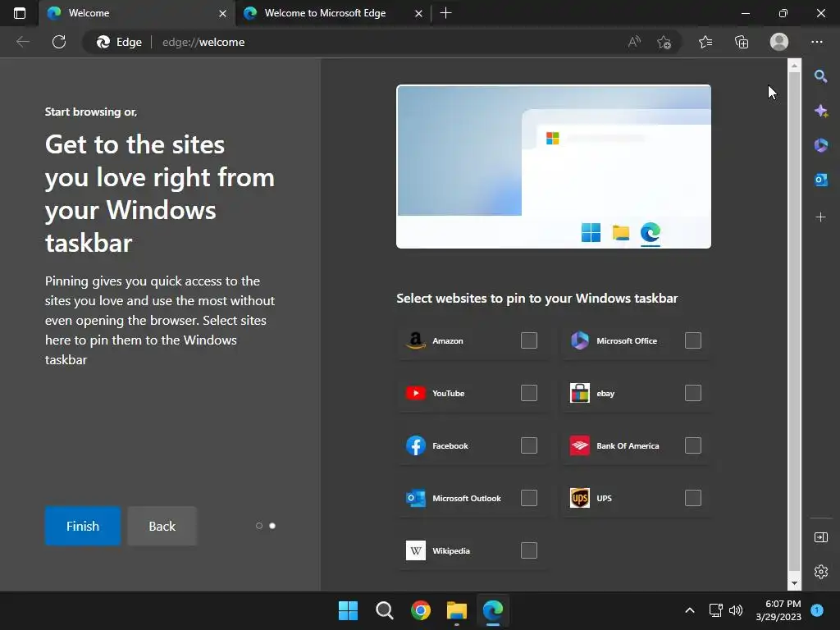The height and width of the screenshot is (630, 840).
Task: Click the taskbar preview illustration
Action: pyautogui.click(x=554, y=166)
